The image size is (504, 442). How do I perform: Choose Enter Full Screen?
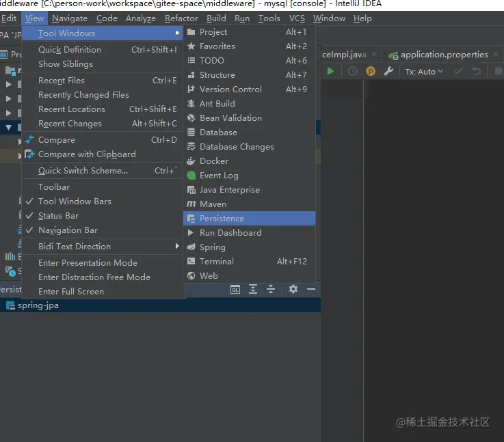pyautogui.click(x=103, y=292)
